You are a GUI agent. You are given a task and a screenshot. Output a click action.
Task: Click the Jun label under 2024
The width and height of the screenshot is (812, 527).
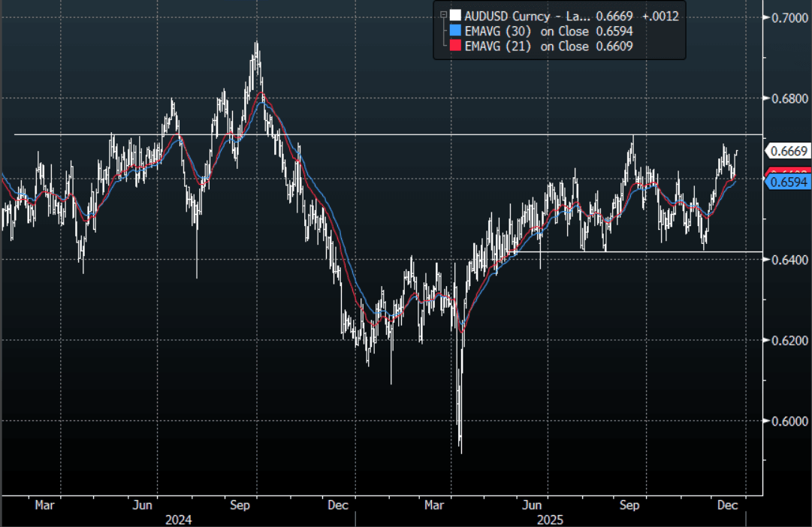143,505
